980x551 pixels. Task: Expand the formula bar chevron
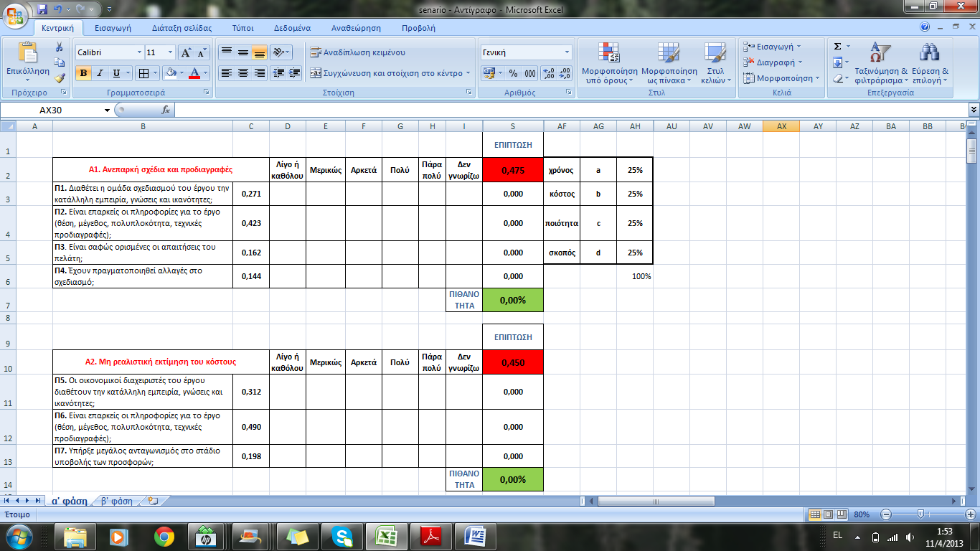pos(974,110)
